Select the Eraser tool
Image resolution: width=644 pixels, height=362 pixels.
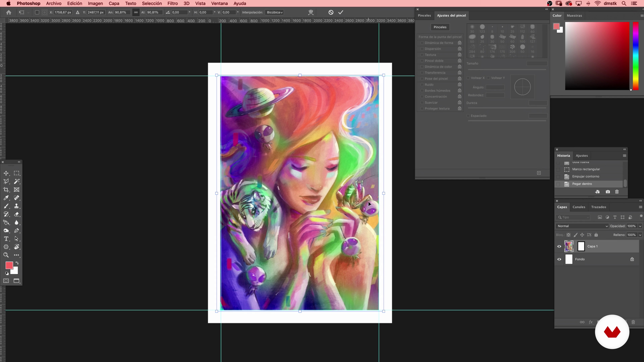(x=16, y=214)
